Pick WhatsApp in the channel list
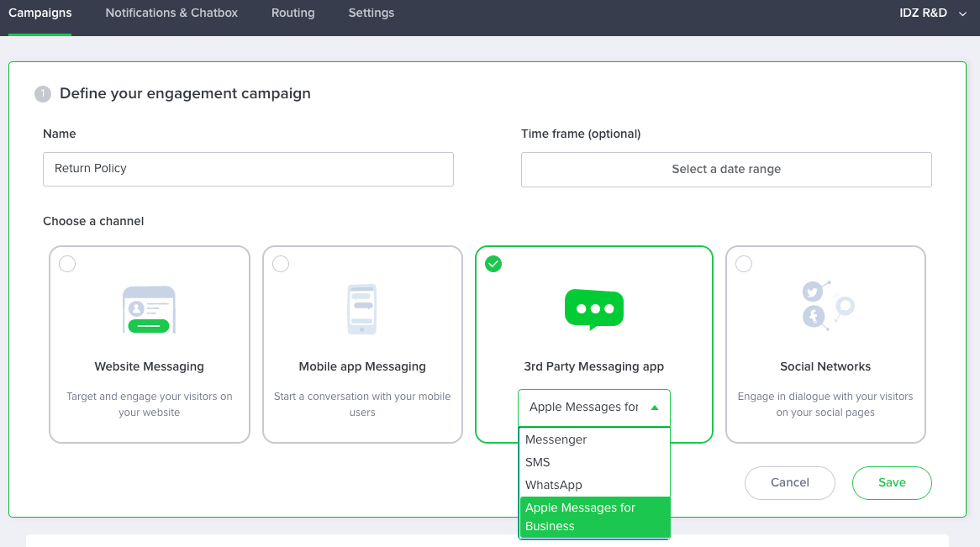Image resolution: width=980 pixels, height=547 pixels. [553, 485]
